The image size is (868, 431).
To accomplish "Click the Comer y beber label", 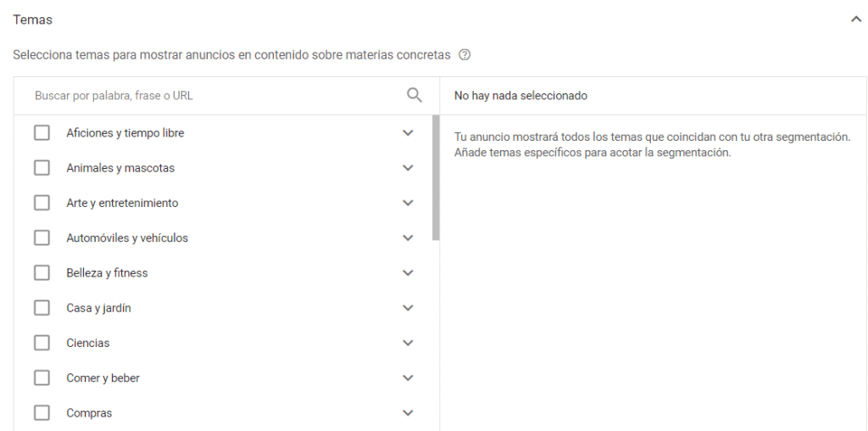I will (103, 378).
